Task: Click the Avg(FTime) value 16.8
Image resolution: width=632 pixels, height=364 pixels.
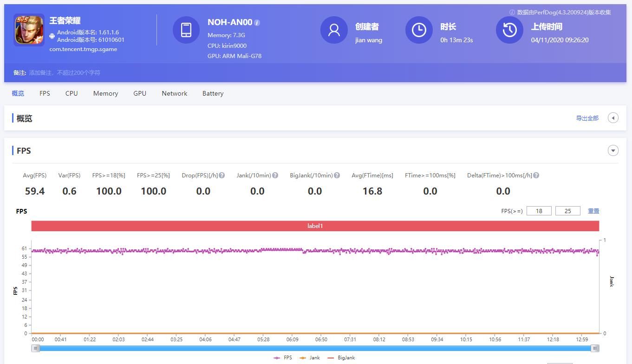Action: pos(372,191)
